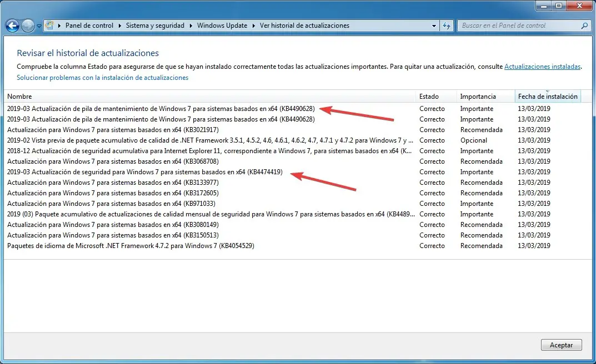Expand the address bar history dropdown

(434, 26)
